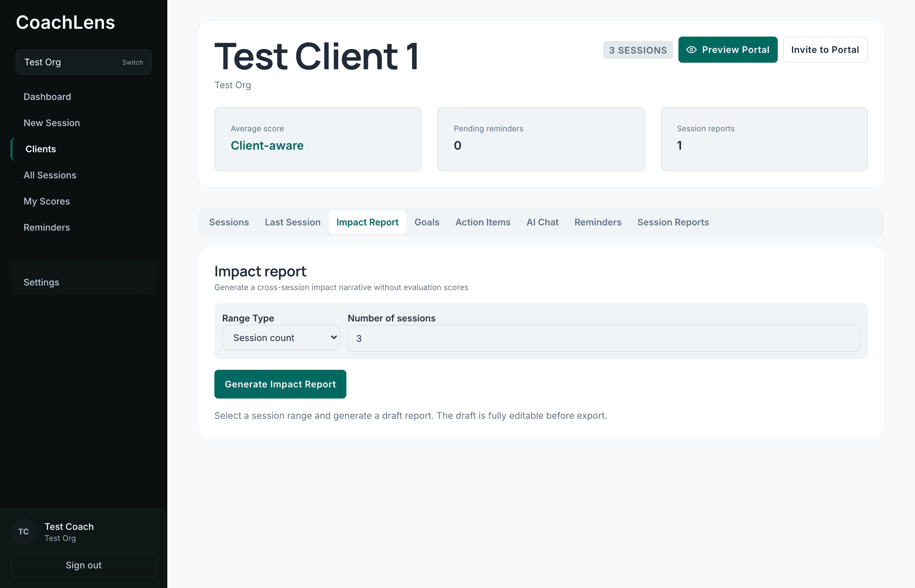Start a New Session from sidebar
Viewport: 915px width, 588px height.
pos(84,122)
